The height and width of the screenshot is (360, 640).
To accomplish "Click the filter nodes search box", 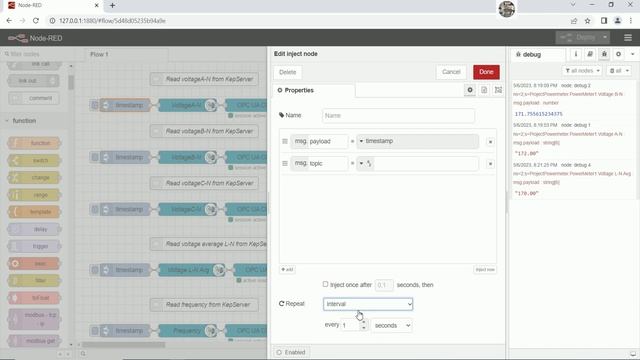I will click(x=37, y=54).
